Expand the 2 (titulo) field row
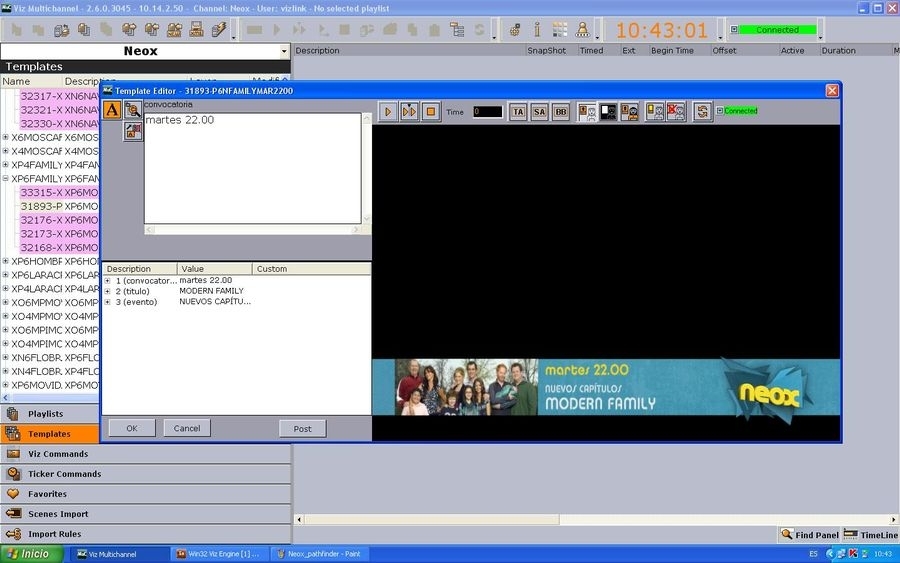The image size is (900, 563). tap(107, 291)
